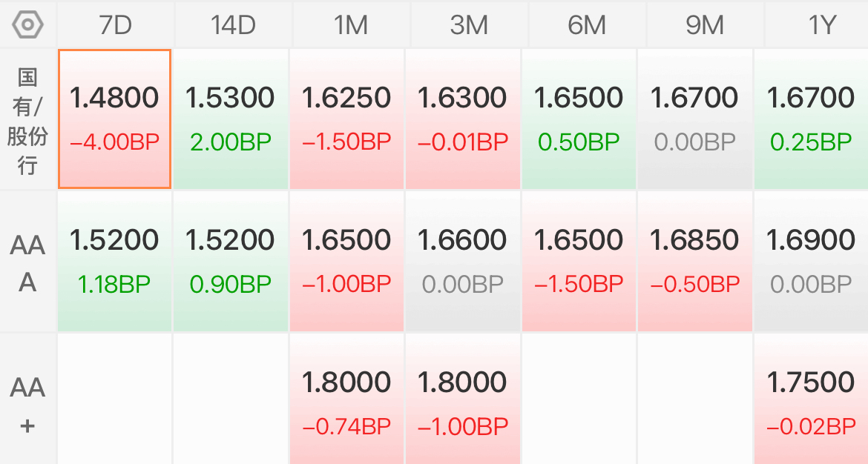868x464 pixels.
Task: Open the 1.6250 cell under 1M
Action: (346, 119)
